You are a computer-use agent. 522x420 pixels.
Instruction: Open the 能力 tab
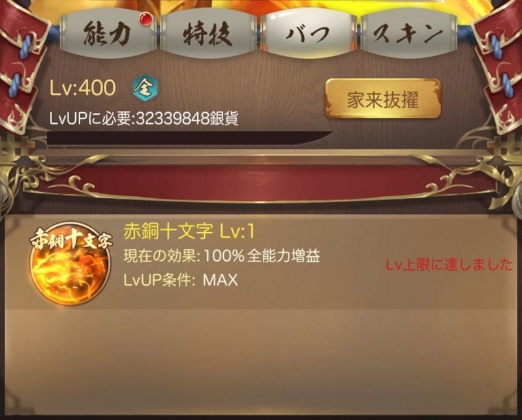(x=107, y=34)
